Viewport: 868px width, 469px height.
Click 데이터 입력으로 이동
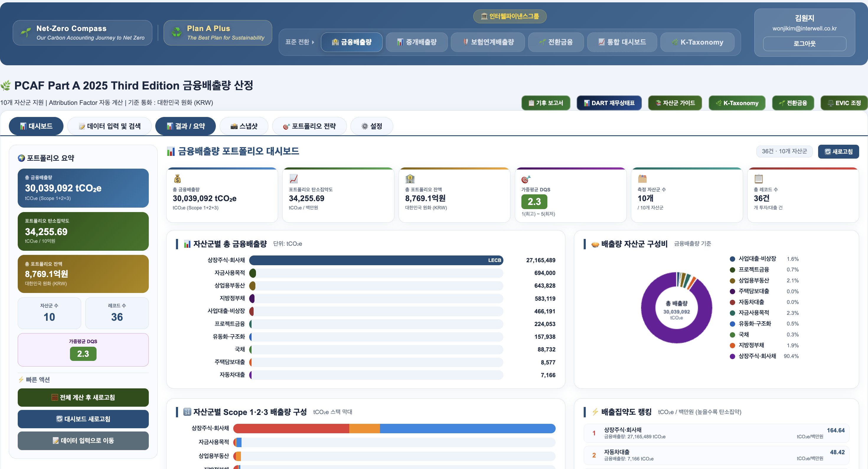(x=83, y=440)
